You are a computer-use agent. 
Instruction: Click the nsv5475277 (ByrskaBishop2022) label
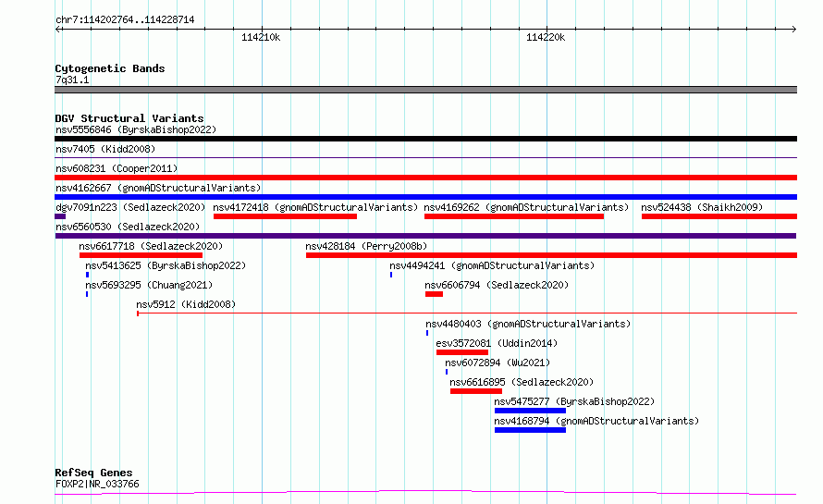click(575, 401)
